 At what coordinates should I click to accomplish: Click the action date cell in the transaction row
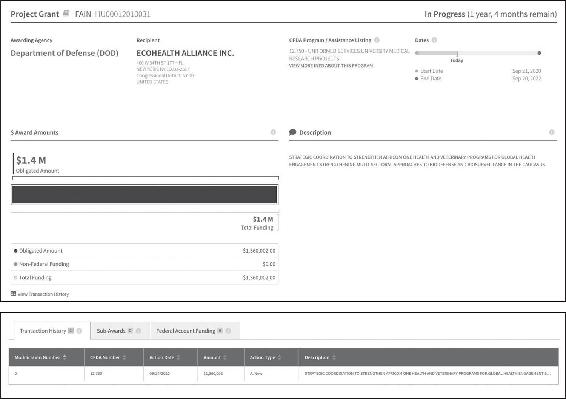(159, 374)
